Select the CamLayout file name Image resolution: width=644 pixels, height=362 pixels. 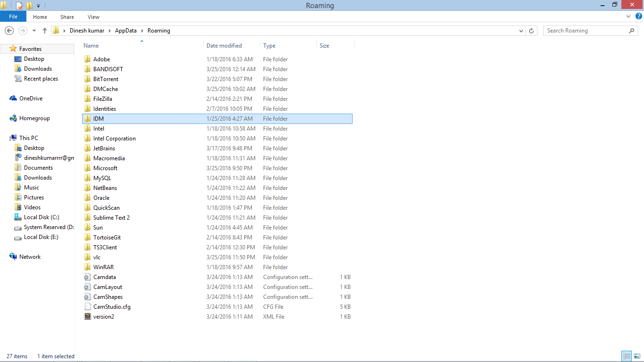click(x=107, y=287)
